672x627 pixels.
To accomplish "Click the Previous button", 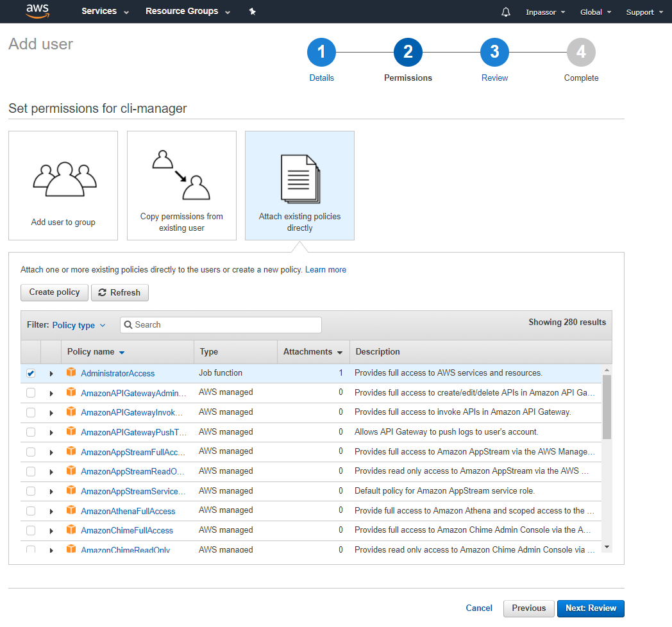I will [529, 608].
